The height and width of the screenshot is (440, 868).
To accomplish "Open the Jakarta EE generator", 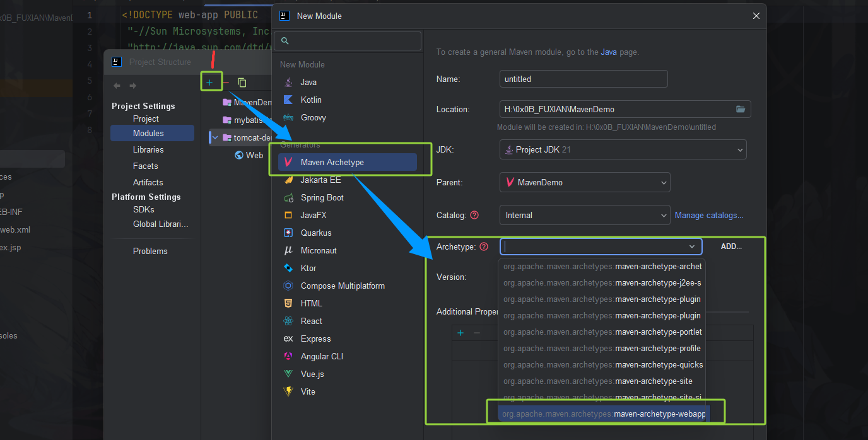I will pyautogui.click(x=320, y=180).
